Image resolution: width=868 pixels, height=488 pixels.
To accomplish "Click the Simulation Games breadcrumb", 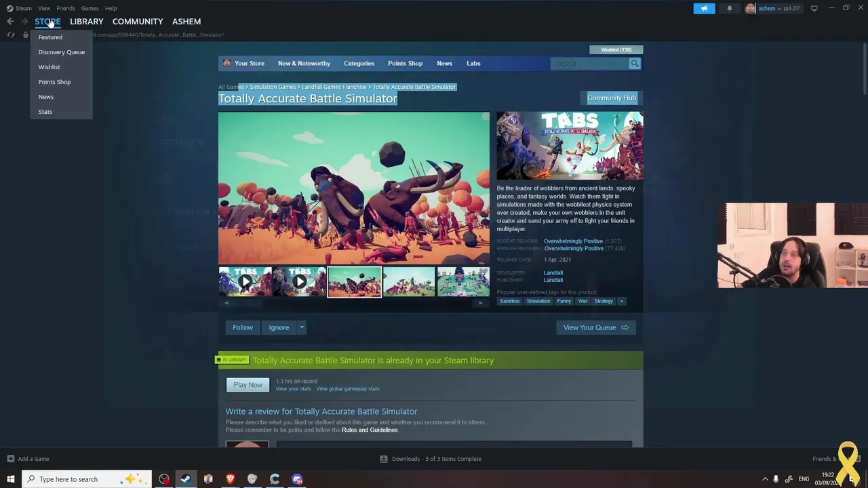I will pyautogui.click(x=273, y=87).
